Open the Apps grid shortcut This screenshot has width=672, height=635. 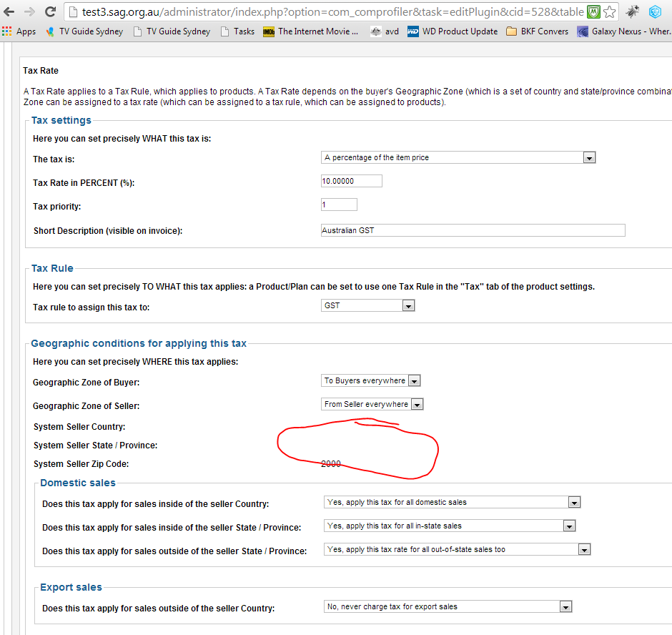click(19, 31)
